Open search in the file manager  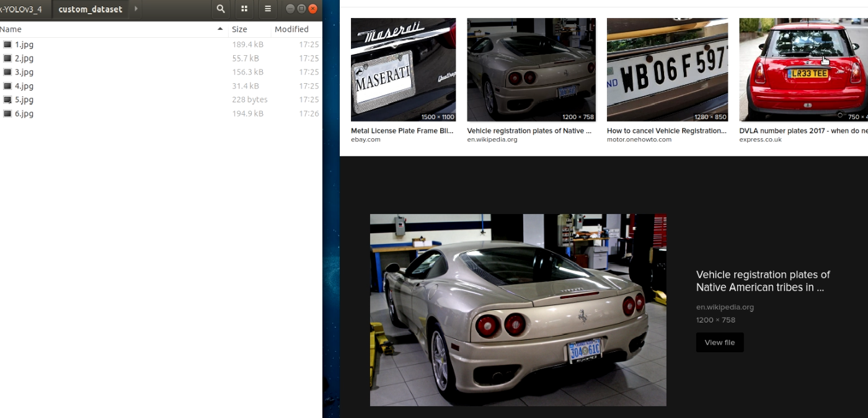(221, 9)
